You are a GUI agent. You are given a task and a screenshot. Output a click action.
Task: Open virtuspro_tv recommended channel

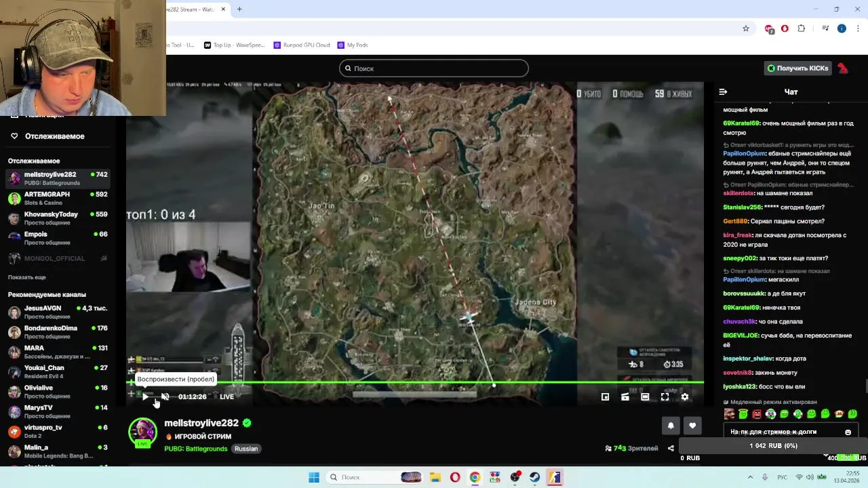point(58,431)
